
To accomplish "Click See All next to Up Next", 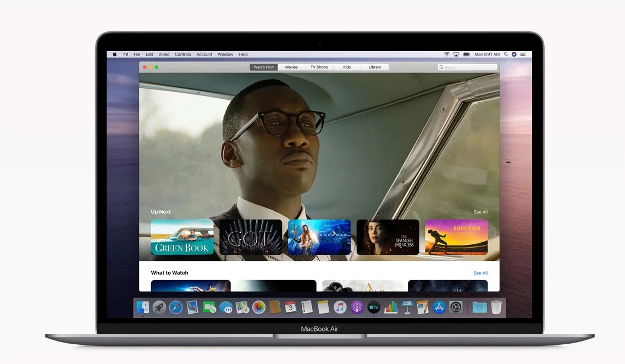I will coord(480,212).
